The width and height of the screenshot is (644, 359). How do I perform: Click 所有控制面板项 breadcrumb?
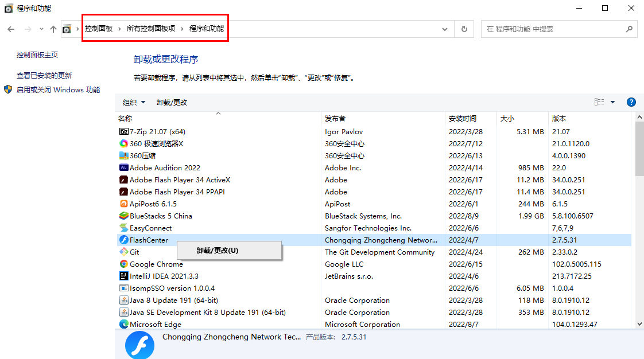151,28
